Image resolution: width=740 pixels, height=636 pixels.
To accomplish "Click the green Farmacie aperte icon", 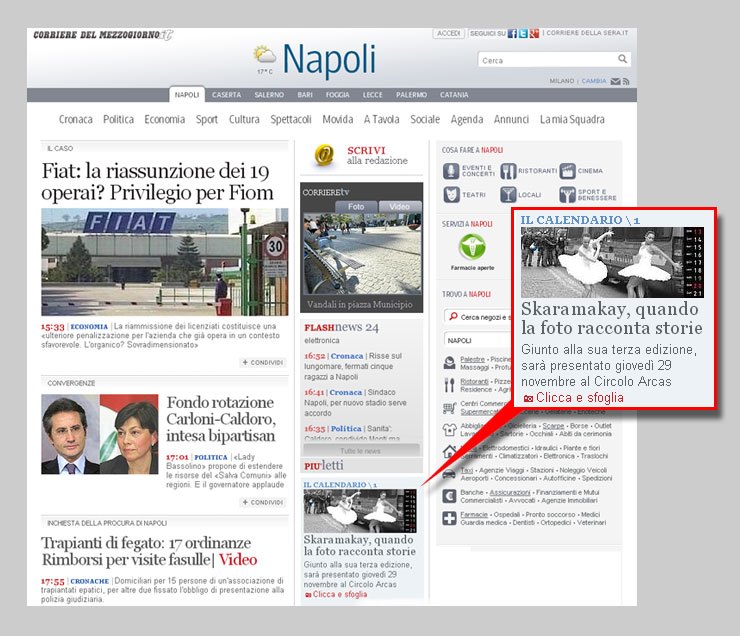I will click(472, 247).
